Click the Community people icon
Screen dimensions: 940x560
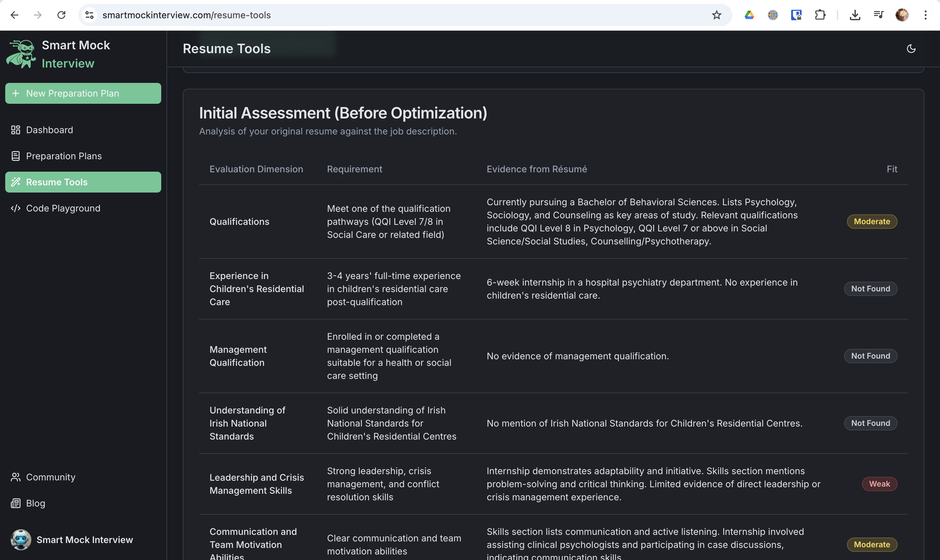15,477
